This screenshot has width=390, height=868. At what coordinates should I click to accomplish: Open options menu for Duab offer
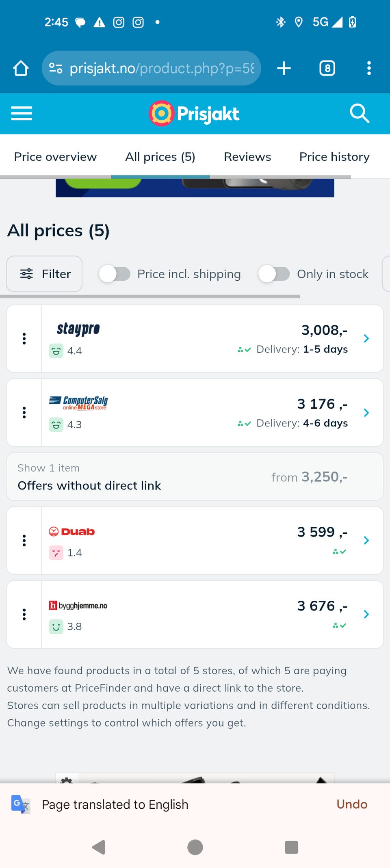tap(24, 541)
